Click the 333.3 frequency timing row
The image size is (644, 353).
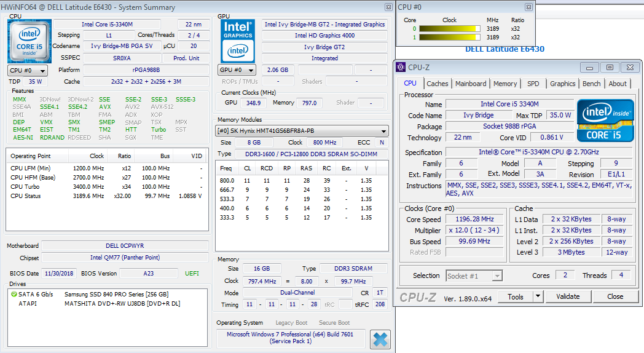[302, 217]
